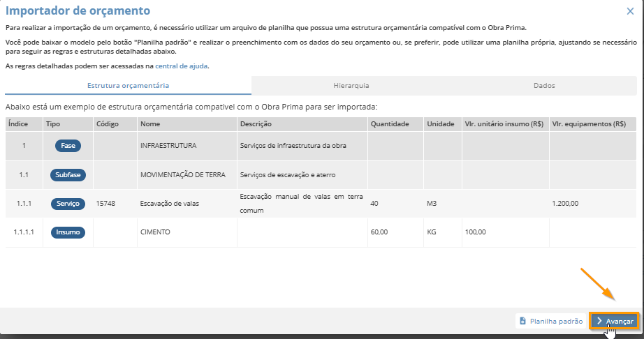The width and height of the screenshot is (644, 339).
Task: Click the Avançar button
Action: [x=615, y=321]
